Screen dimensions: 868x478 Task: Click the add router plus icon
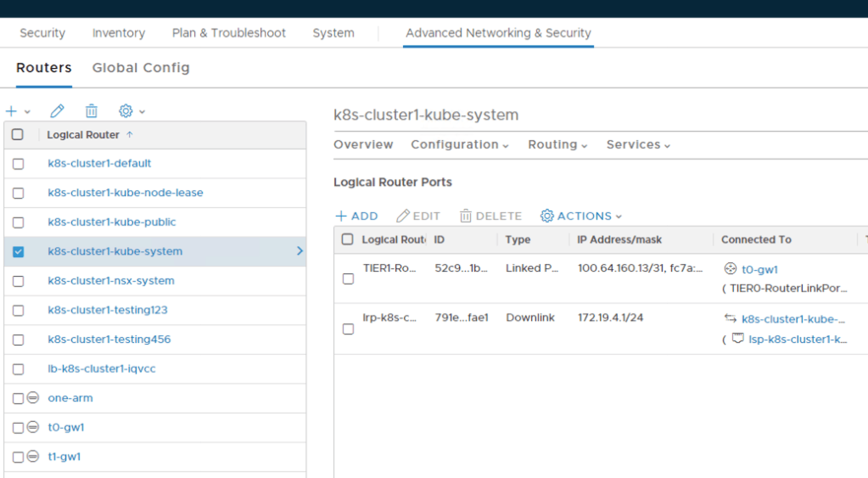click(x=12, y=111)
